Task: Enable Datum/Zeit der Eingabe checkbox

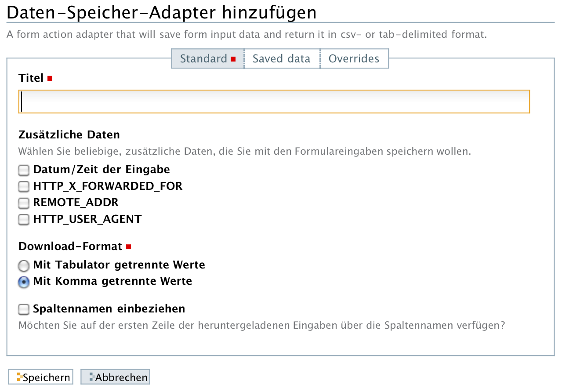Action: click(24, 170)
